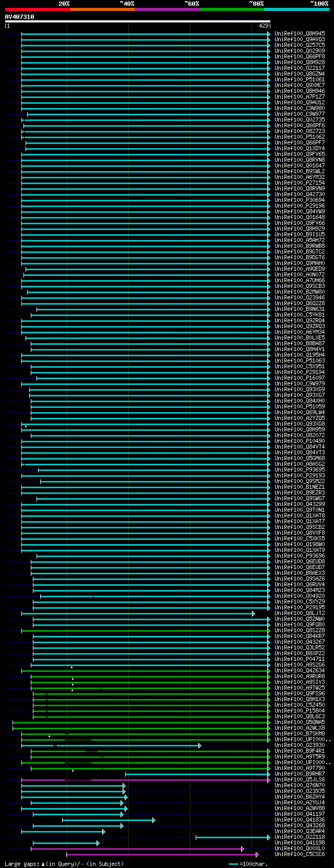Image resolution: width=334 pixels, height=868 pixels.
Task: Click the short cyan bar for Q41836
Action: 108,820
